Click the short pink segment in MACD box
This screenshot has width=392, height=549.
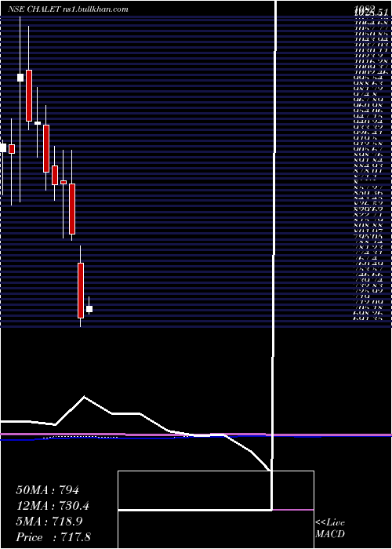click(293, 510)
